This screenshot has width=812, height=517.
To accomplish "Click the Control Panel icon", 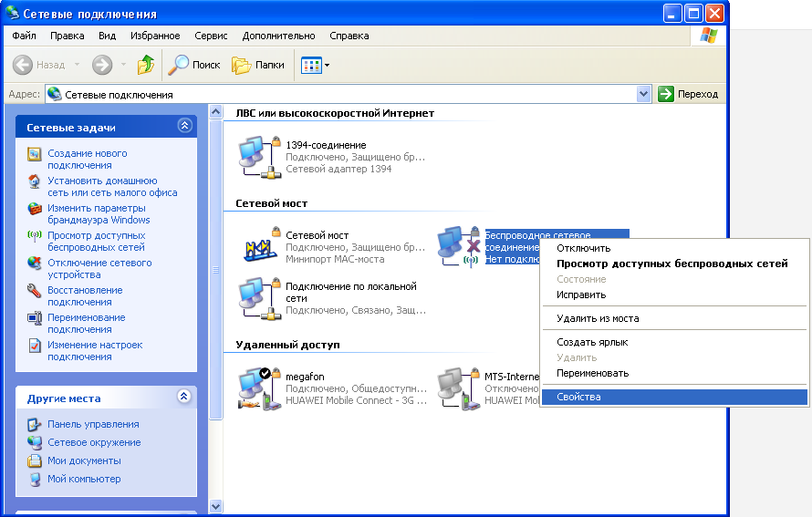I will [x=34, y=425].
